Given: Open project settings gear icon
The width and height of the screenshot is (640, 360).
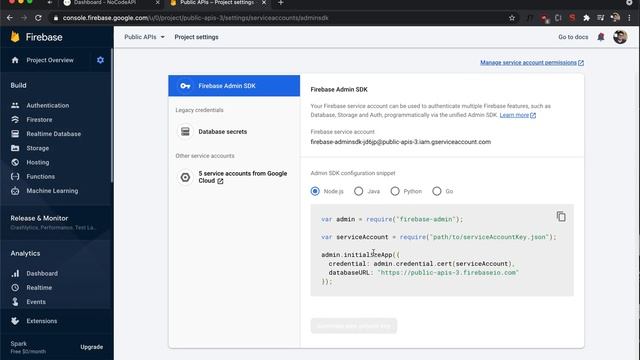Looking at the screenshot, I should coord(100,60).
